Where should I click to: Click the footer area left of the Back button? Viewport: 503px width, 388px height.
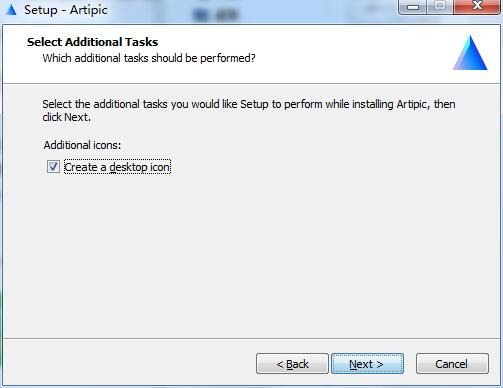(128, 363)
